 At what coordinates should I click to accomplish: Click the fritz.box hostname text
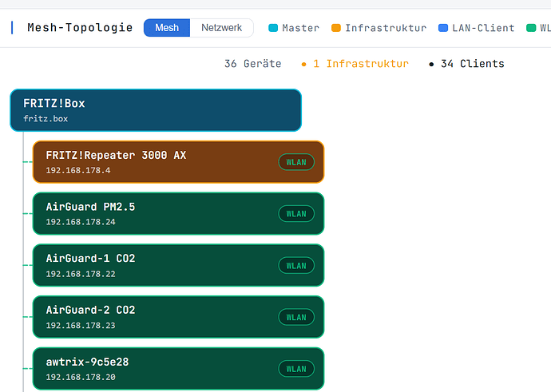click(x=46, y=119)
